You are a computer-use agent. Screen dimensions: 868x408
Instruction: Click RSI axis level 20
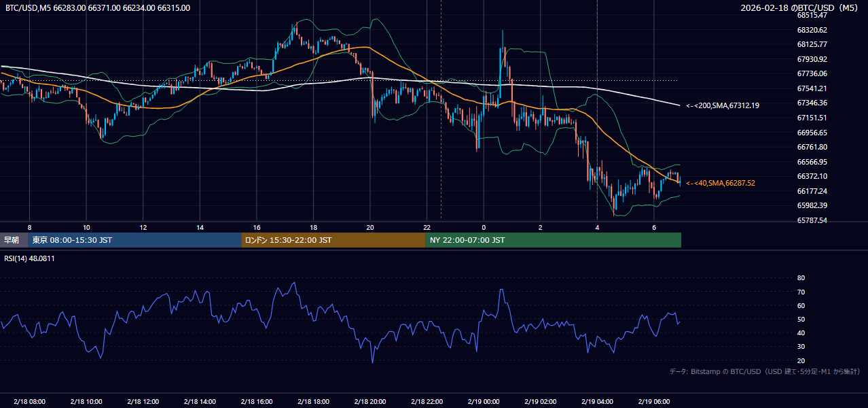[x=801, y=360]
